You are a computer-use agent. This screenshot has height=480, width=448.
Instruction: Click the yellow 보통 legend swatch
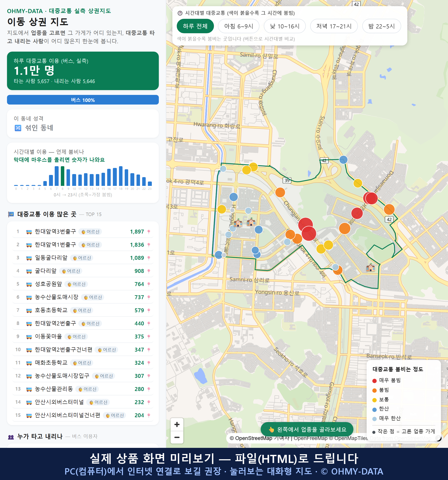(x=374, y=400)
